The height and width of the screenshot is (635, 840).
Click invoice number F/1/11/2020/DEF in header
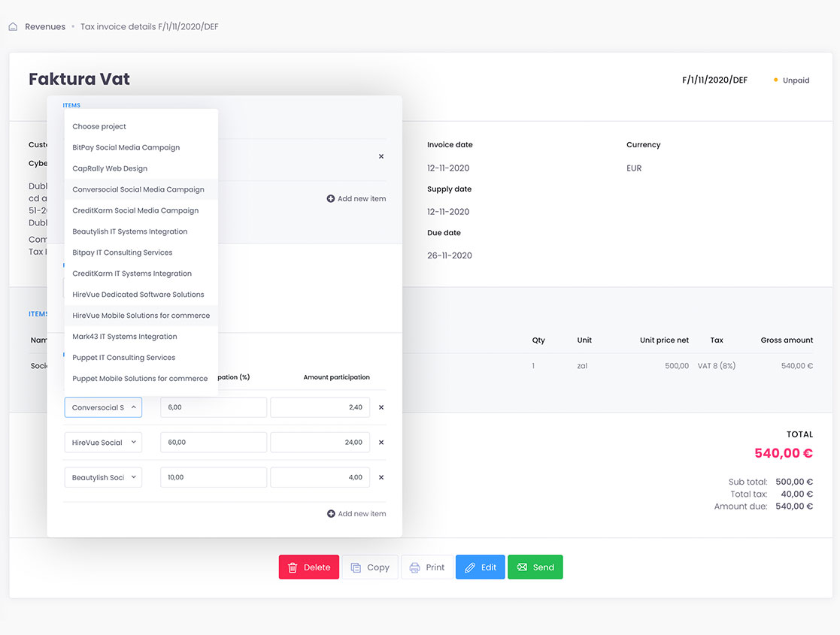[714, 80]
